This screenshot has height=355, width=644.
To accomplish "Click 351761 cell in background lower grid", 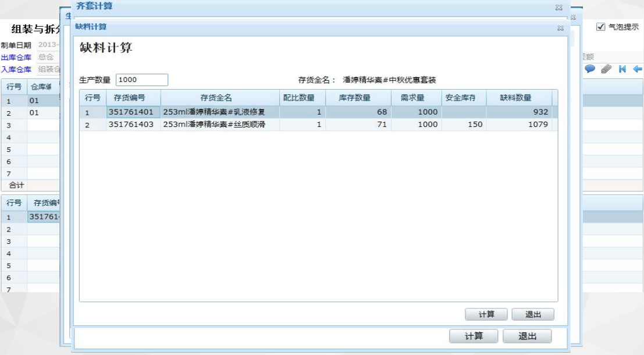I will tap(44, 217).
